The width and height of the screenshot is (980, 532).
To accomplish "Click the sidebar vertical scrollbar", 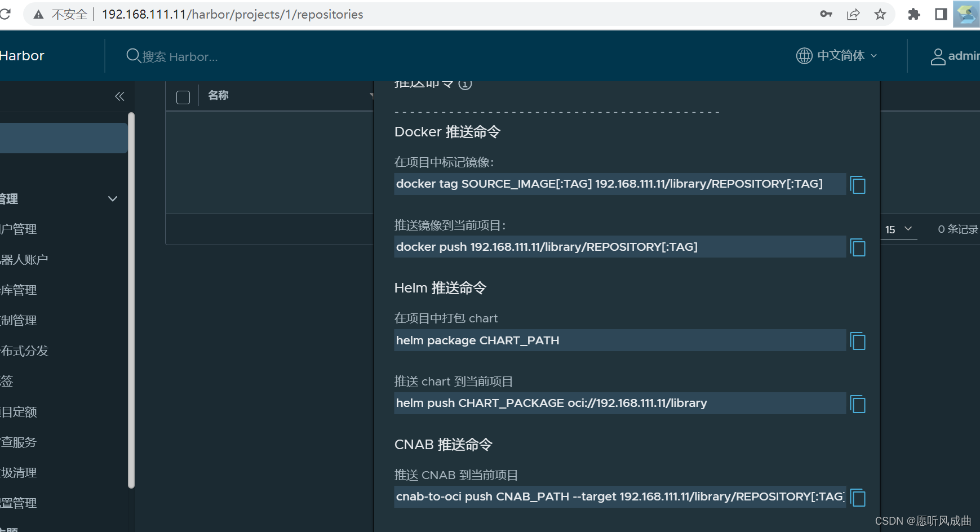I will 131,300.
